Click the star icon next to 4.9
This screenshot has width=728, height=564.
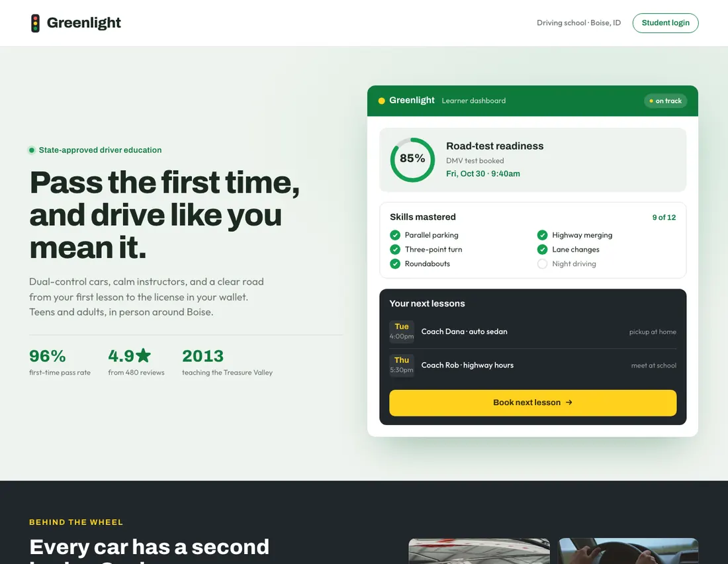point(144,355)
